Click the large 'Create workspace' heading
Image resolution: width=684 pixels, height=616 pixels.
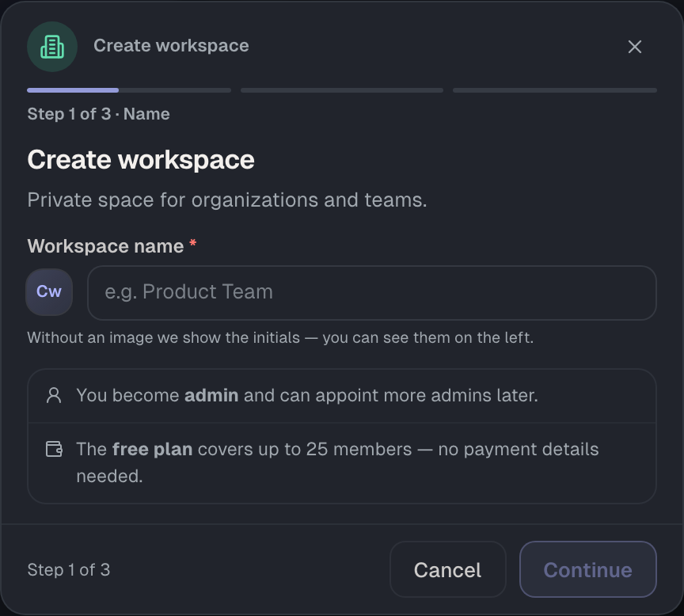click(141, 160)
